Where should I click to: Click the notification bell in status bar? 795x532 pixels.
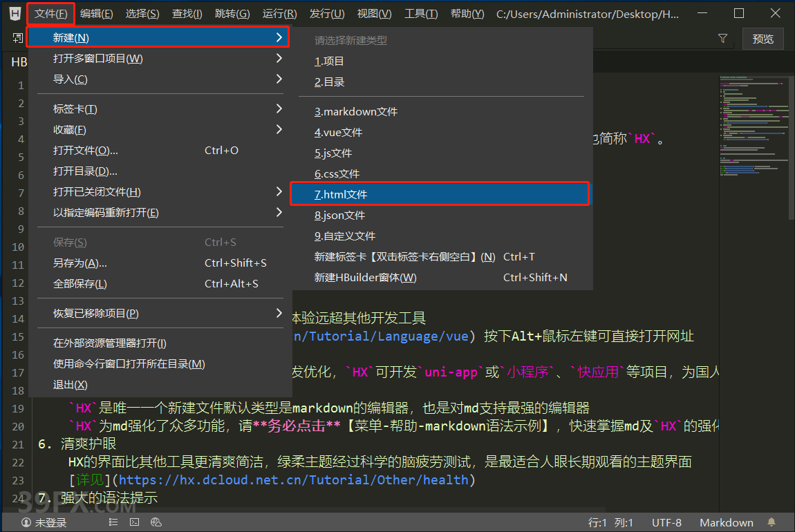pos(771,522)
